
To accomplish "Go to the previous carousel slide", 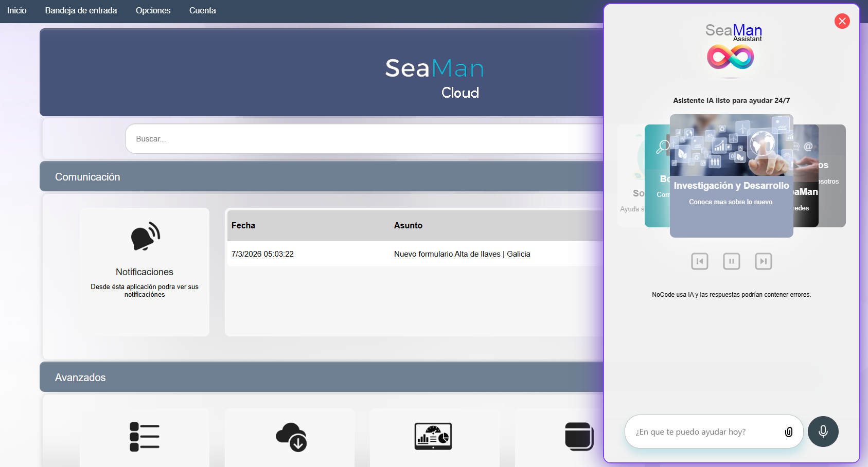I will click(x=700, y=261).
